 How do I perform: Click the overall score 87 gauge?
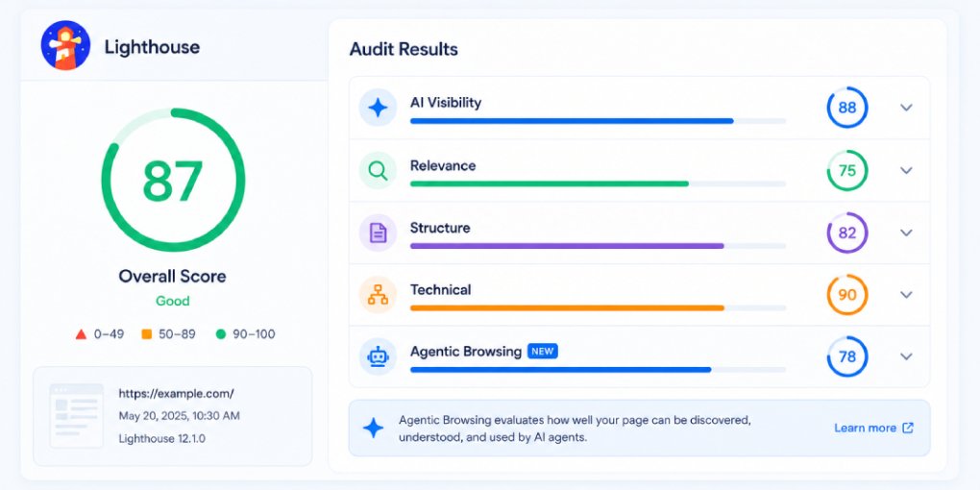point(173,180)
